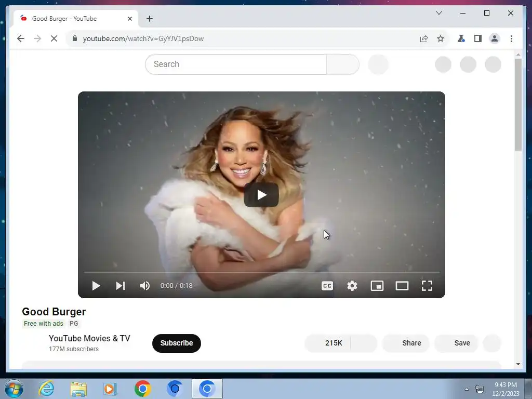Viewport: 532px width, 399px height.
Task: Open a new browser tab
Action: pos(150,19)
